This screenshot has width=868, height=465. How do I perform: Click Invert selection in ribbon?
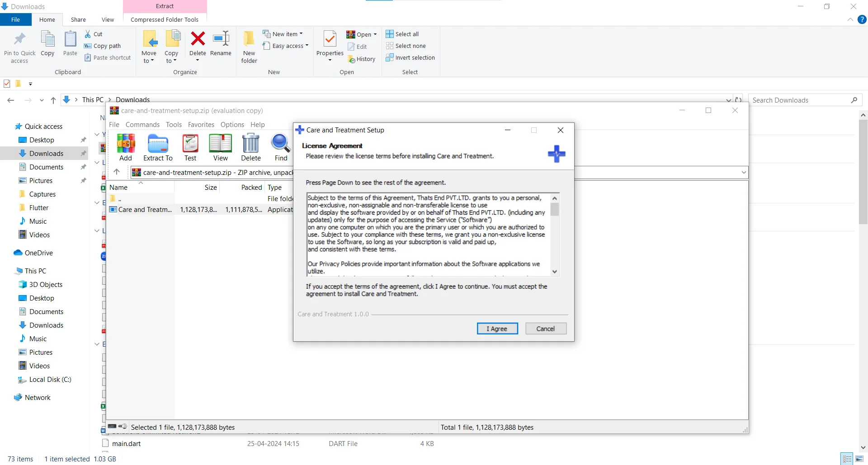pos(410,57)
